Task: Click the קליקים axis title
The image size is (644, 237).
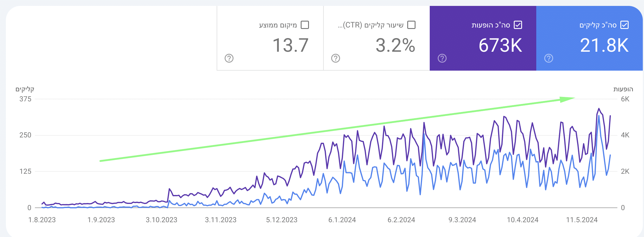Action: click(25, 89)
